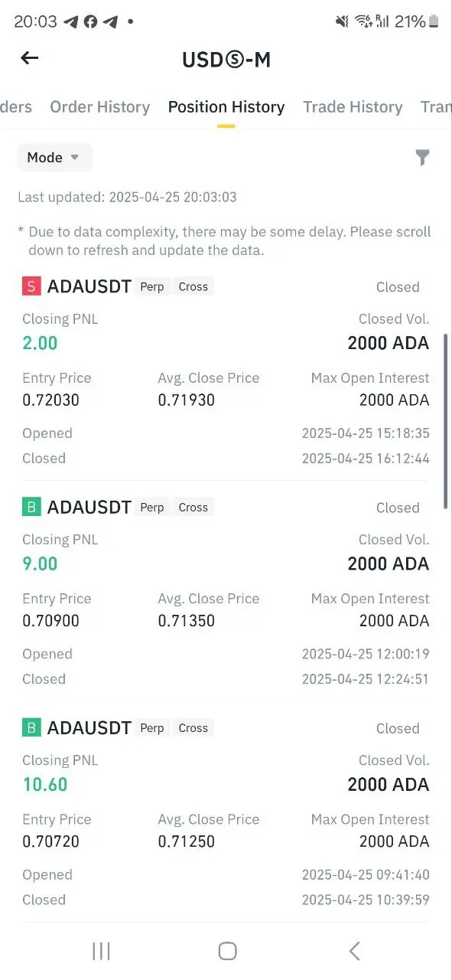Viewport: 452px width, 980px height.
Task: Tap the back arrow icon
Action: (29, 58)
